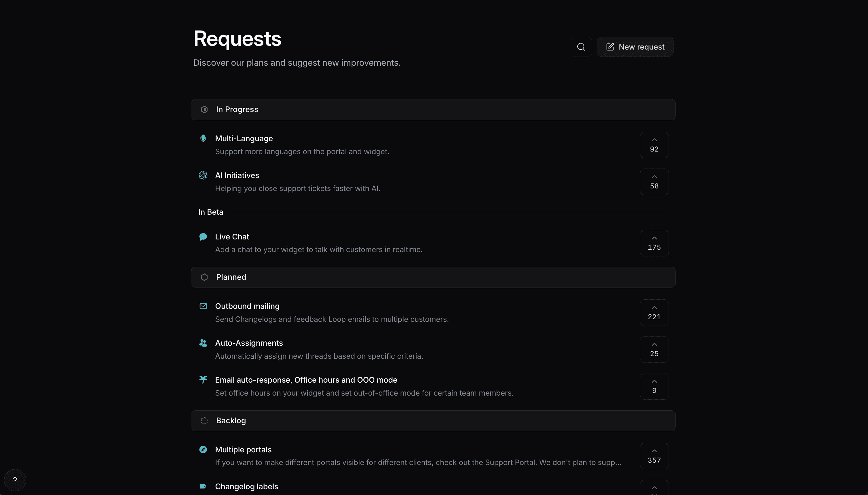This screenshot has height=495, width=868.
Task: Upvote Outbound mailing with 221 votes
Action: pos(654,312)
